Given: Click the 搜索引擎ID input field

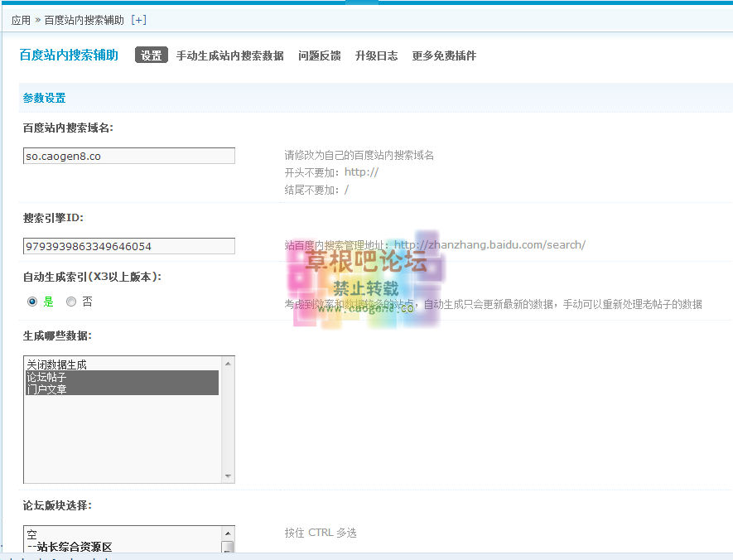Looking at the screenshot, I should (x=128, y=246).
